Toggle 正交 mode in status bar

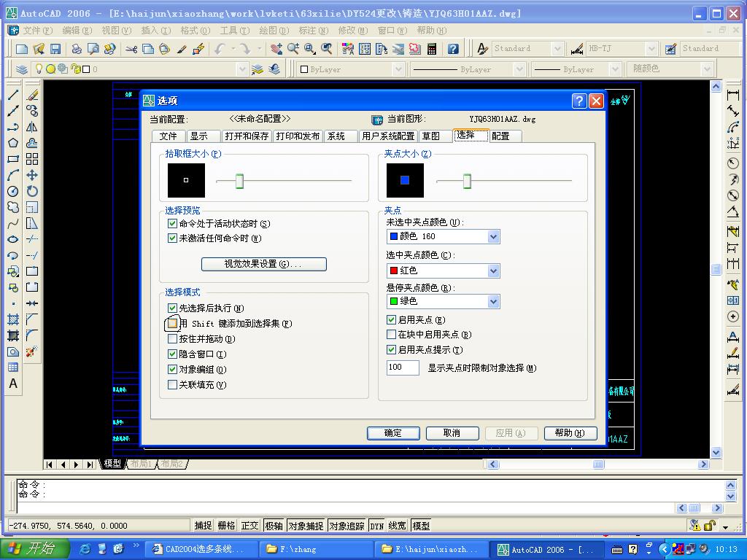pos(249,526)
